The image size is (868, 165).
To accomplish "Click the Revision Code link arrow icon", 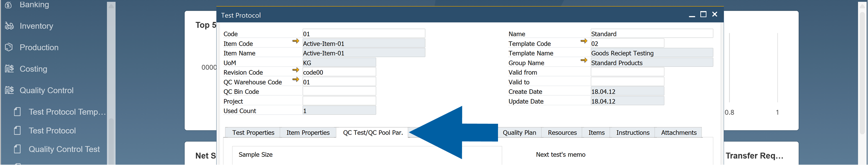I will (295, 70).
